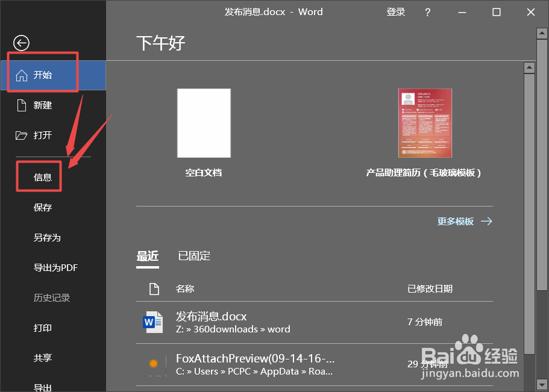This screenshot has height=392, width=549.
Task: Click the 打开 folder icon
Action: tap(22, 135)
